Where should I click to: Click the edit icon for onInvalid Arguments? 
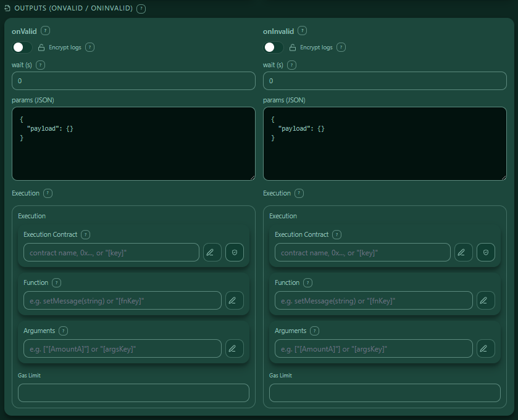485,348
